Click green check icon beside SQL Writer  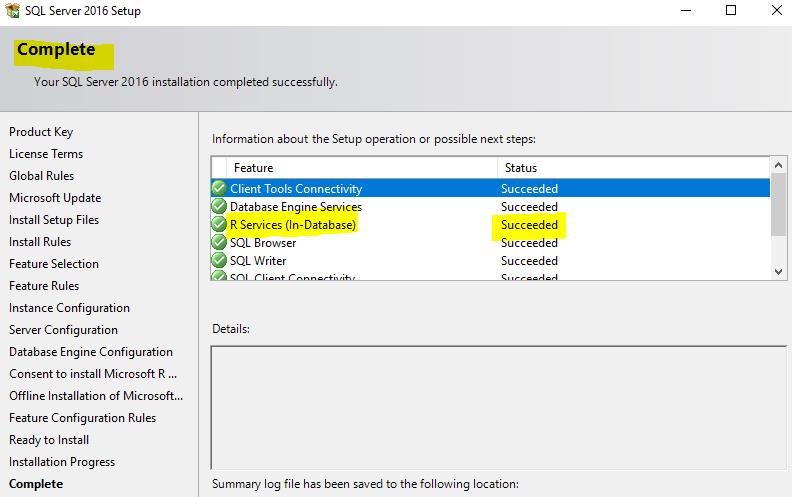pos(219,261)
